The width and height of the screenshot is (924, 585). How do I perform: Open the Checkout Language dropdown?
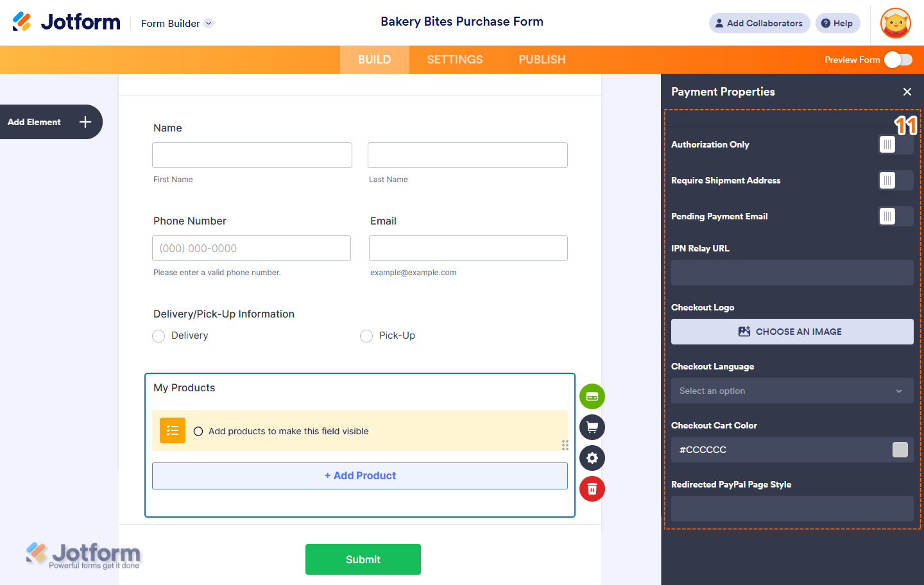point(792,391)
